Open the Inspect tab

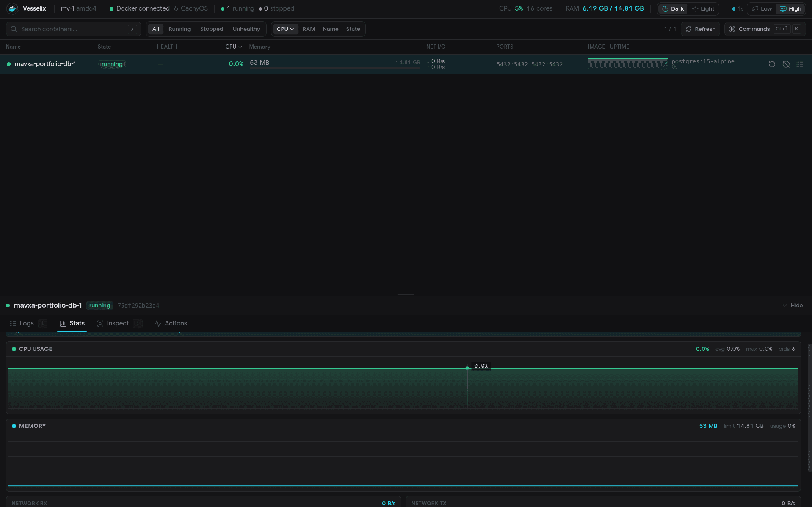119,323
